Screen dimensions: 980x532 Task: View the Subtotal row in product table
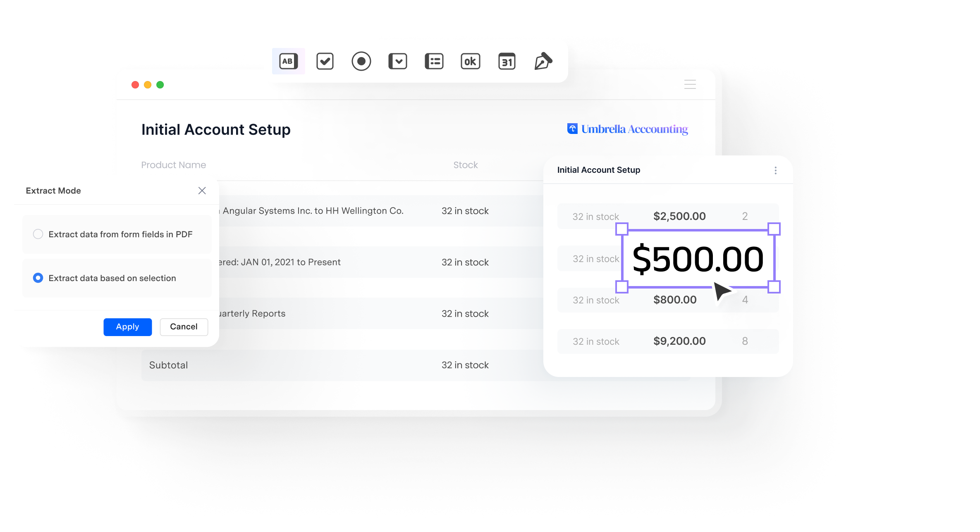(x=318, y=365)
